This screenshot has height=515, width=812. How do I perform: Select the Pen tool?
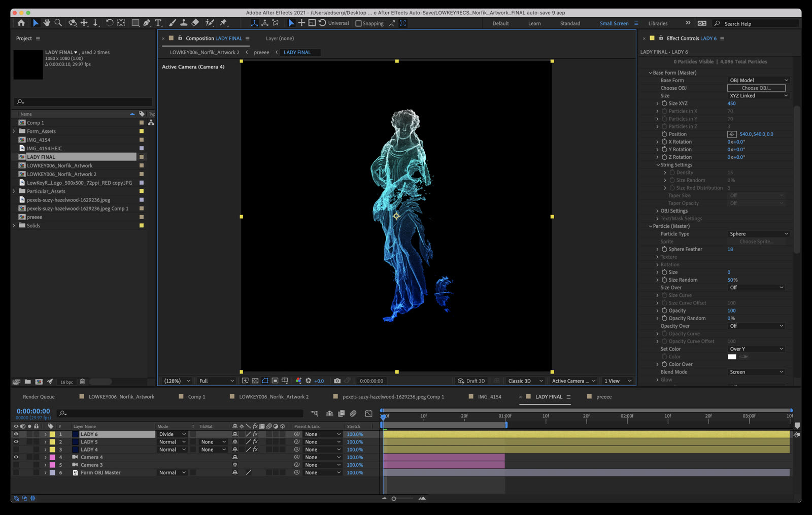(x=147, y=23)
